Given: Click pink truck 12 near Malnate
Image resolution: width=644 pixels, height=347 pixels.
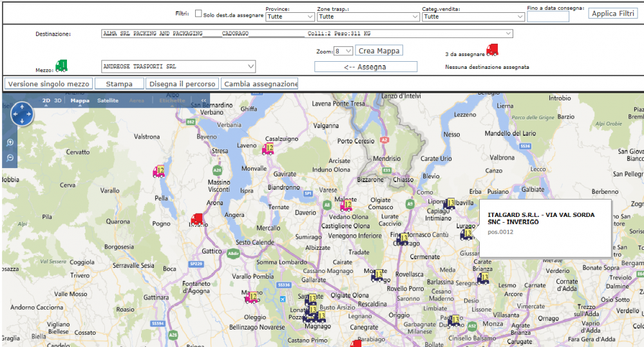Looking at the screenshot, I should 346,205.
